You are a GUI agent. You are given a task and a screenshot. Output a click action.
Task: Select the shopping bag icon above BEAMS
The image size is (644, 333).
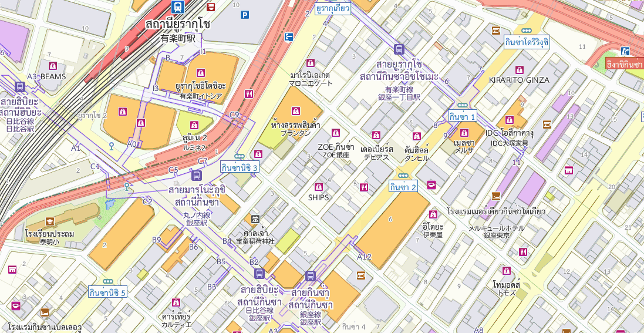(53, 66)
